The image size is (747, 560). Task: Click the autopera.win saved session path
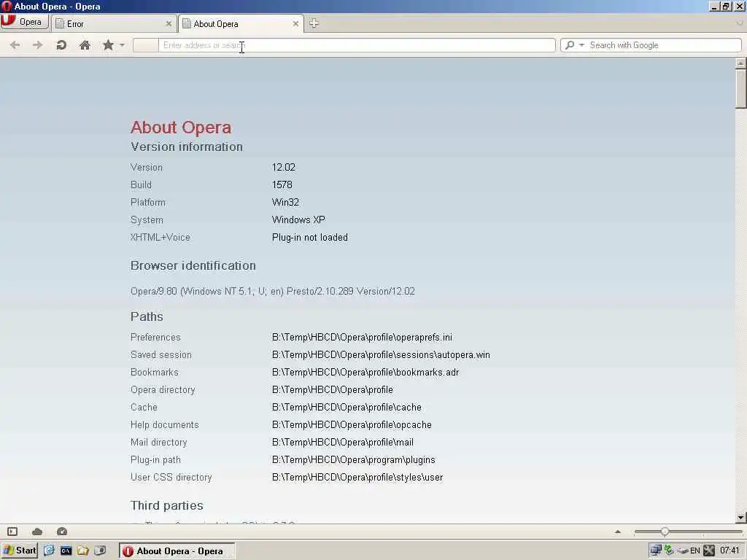(381, 355)
